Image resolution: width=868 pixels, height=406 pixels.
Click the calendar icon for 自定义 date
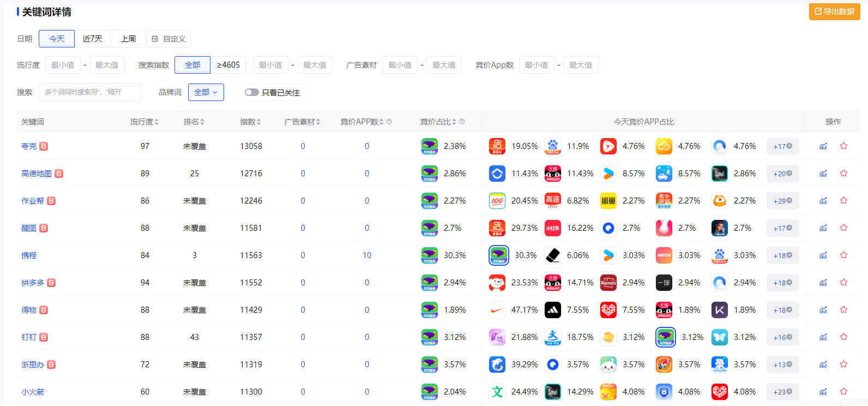(155, 39)
